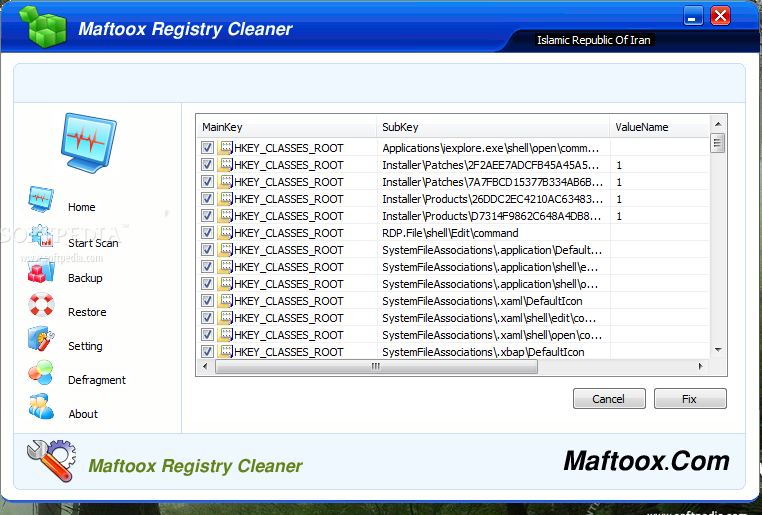Click the horizontal scrollbar thumb

376,366
